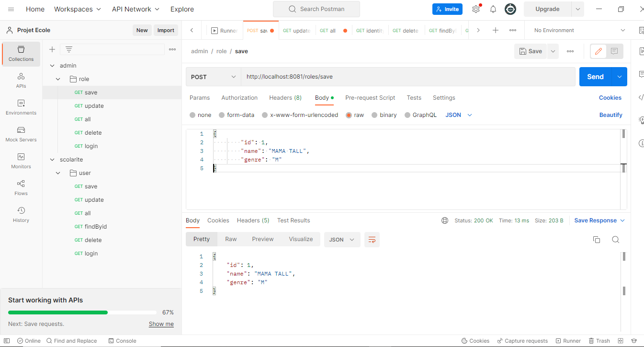
Task: Open the Tests tab
Action: (414, 97)
